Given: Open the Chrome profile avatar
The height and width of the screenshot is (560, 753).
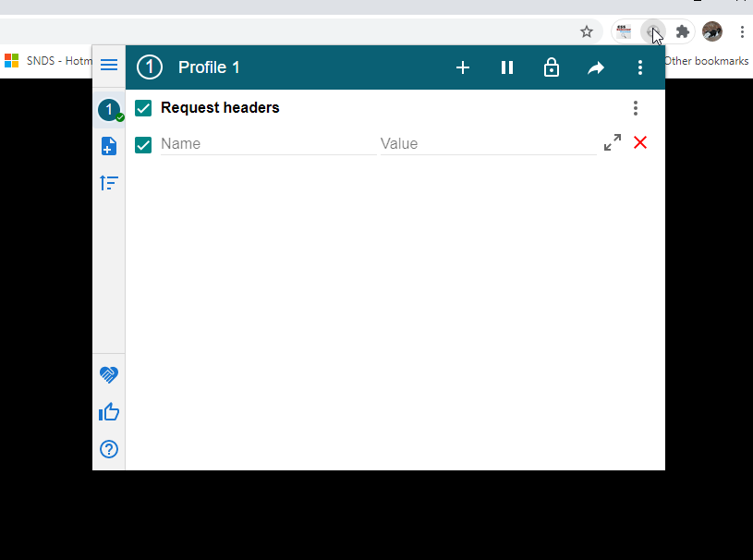Looking at the screenshot, I should pos(712,31).
